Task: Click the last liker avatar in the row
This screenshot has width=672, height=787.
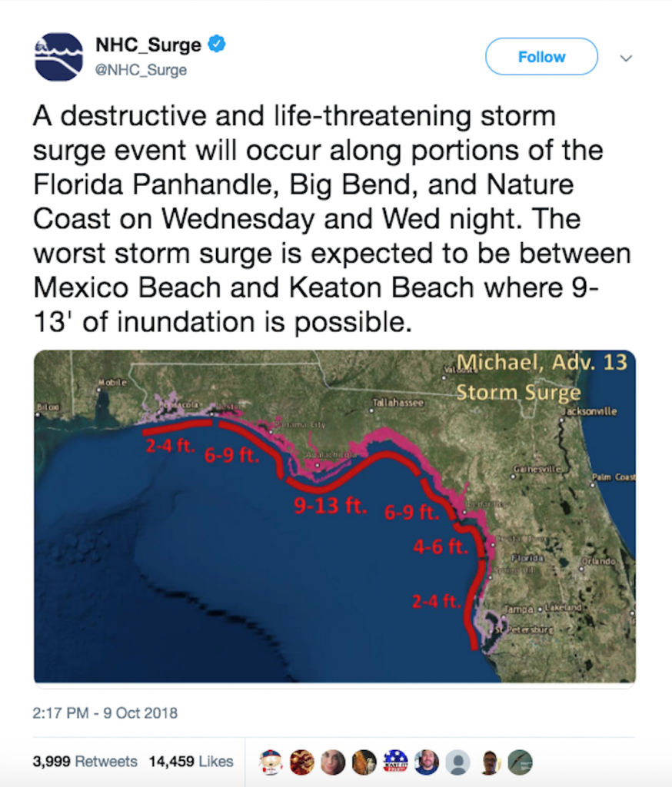Action: pos(520,762)
